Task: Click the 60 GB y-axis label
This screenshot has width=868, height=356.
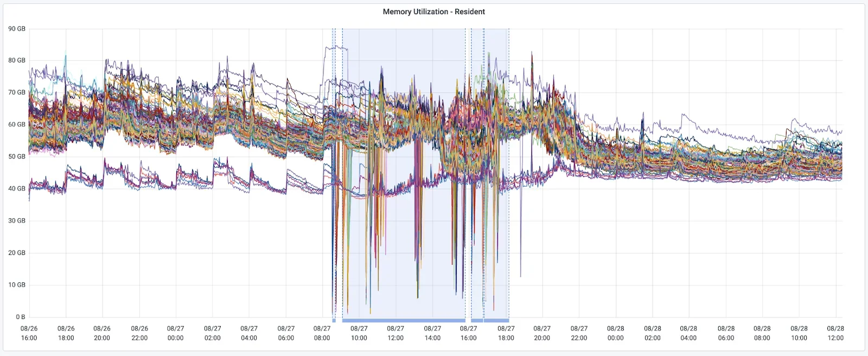Action: 17,125
